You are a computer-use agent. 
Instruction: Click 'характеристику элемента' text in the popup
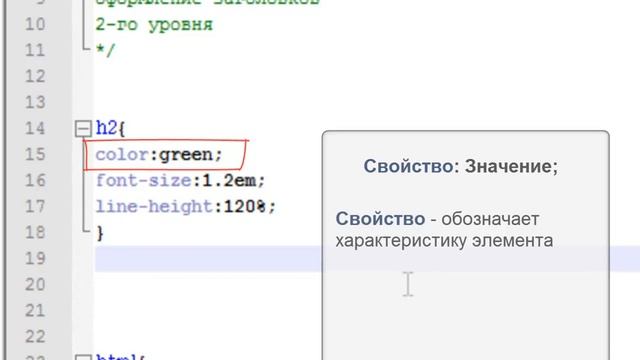[444, 241]
